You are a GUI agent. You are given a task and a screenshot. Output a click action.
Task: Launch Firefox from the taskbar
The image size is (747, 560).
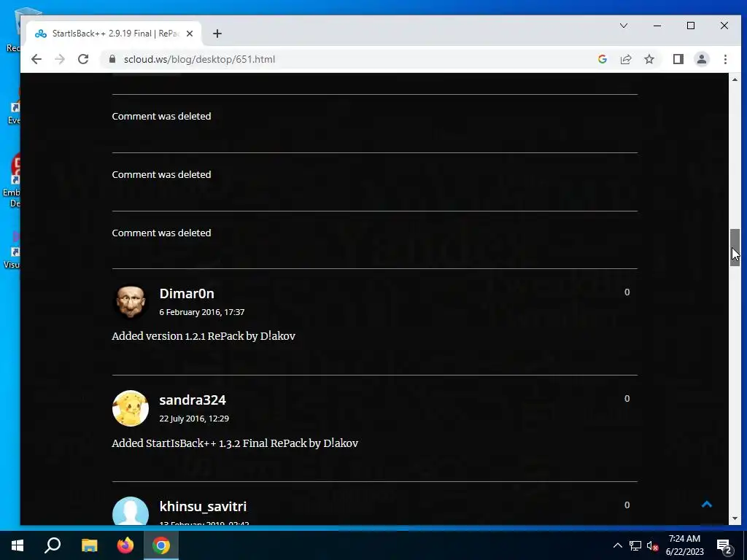pyautogui.click(x=125, y=545)
